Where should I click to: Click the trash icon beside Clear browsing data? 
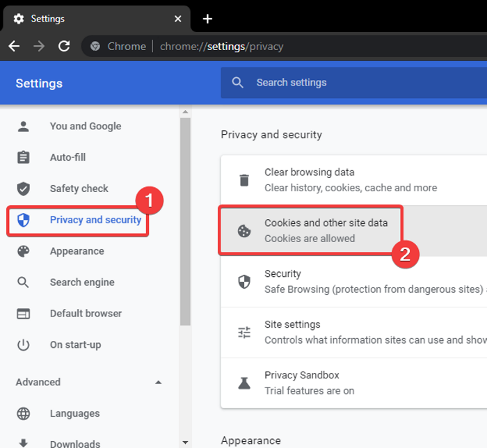[x=244, y=180]
